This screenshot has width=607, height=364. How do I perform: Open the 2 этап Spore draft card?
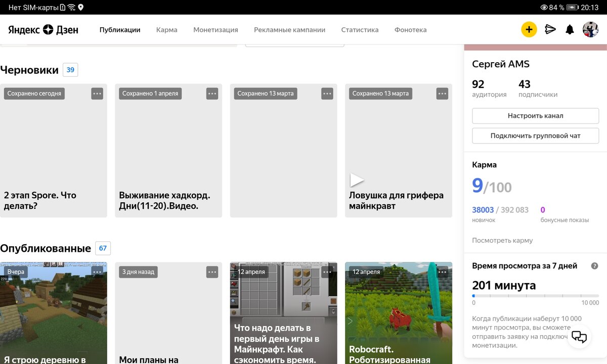54,151
